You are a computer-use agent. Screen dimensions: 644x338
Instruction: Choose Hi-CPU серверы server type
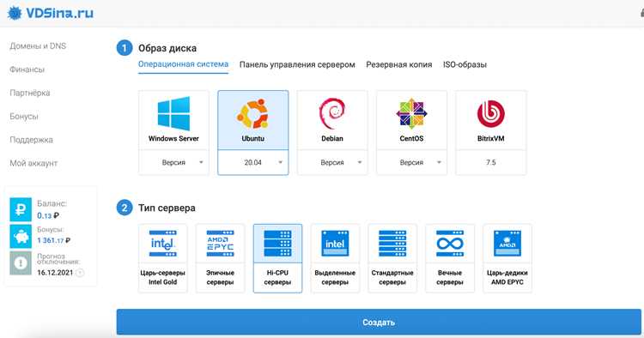[277, 258]
